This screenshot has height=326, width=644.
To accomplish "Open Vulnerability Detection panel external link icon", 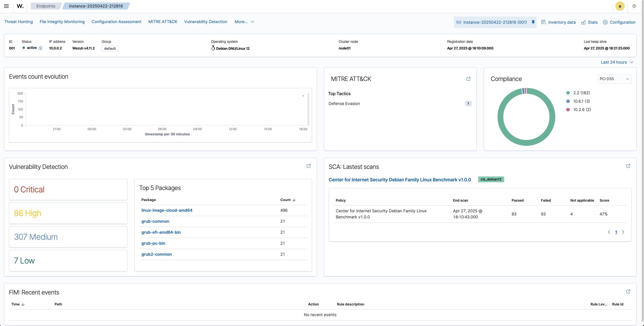I will coord(309,166).
